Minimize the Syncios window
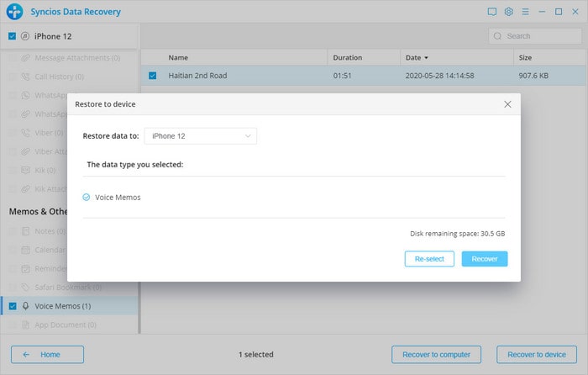588x375 pixels. tap(542, 12)
